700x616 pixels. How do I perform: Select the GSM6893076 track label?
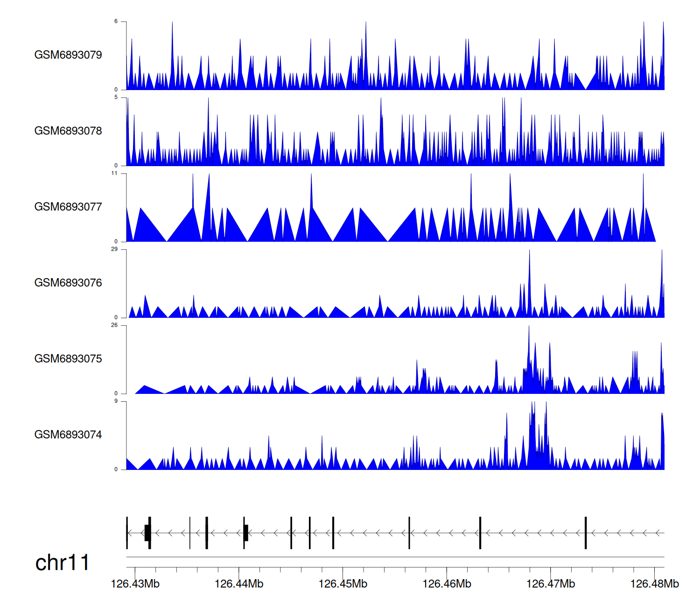[68, 283]
